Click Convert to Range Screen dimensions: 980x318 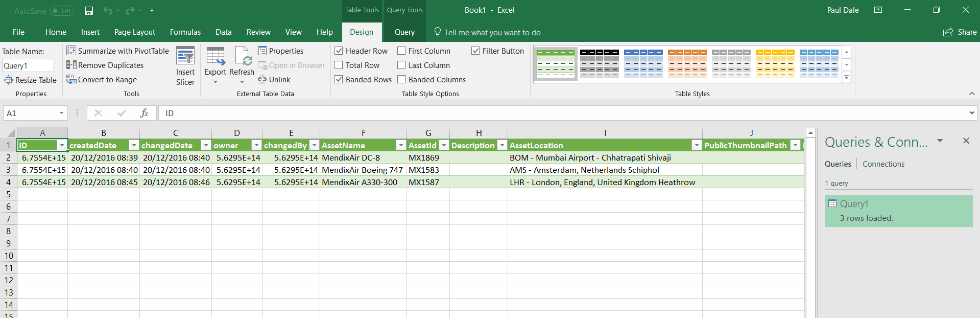[102, 79]
